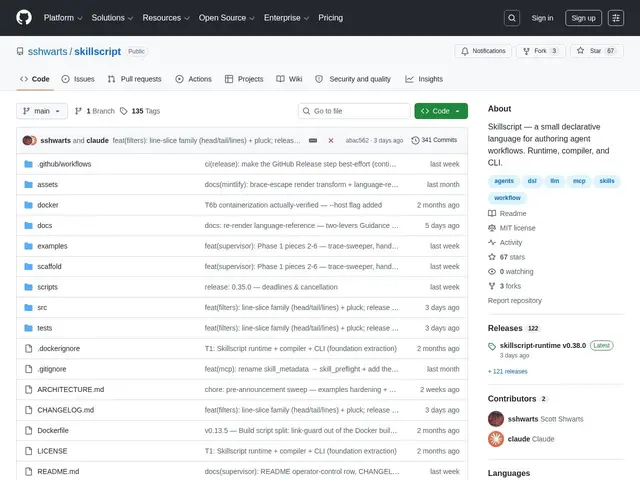The height and width of the screenshot is (480, 640).
Task: Expand the Enterprise menu
Action: 286,18
